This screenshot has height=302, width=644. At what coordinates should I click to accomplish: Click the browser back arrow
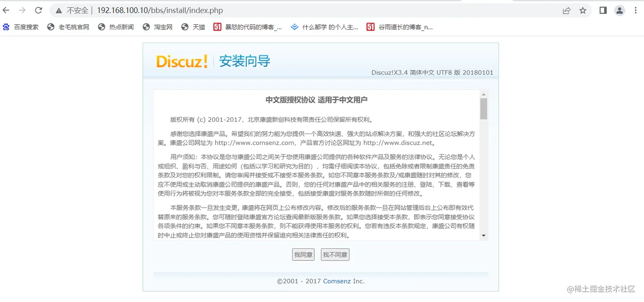6,10
